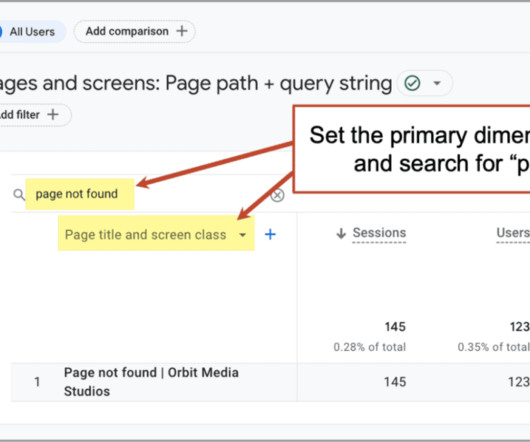Open the Page title dimension arrow
This screenshot has height=442, width=530.
click(242, 235)
